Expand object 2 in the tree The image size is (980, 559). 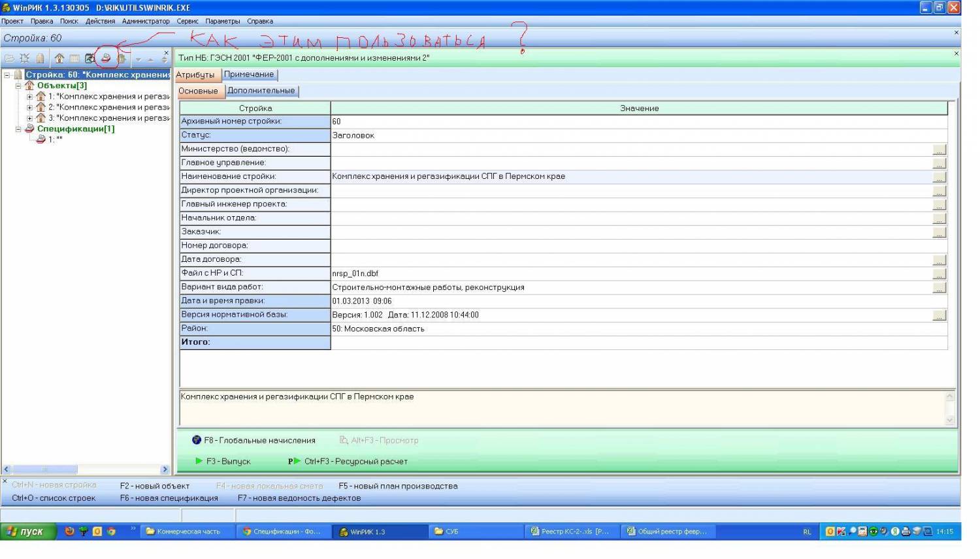coord(29,107)
